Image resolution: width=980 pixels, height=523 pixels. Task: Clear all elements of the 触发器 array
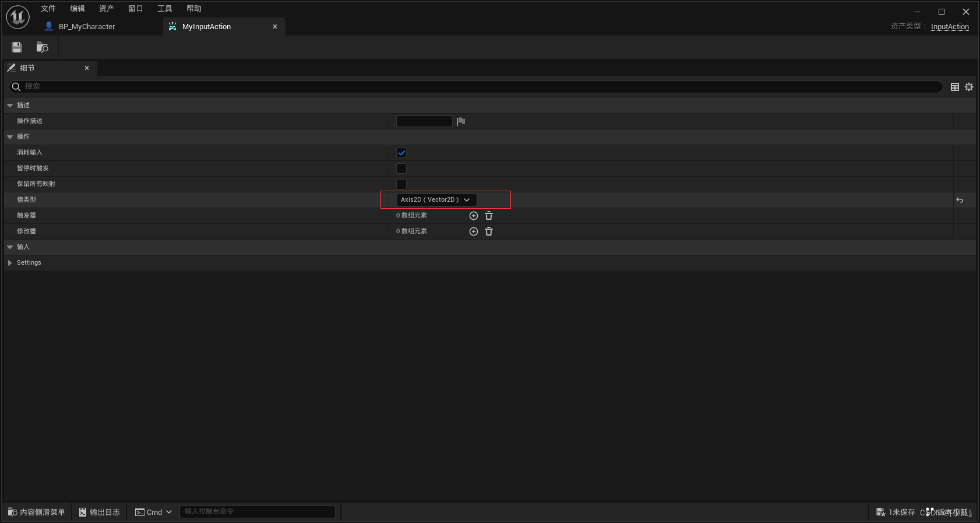coord(489,216)
